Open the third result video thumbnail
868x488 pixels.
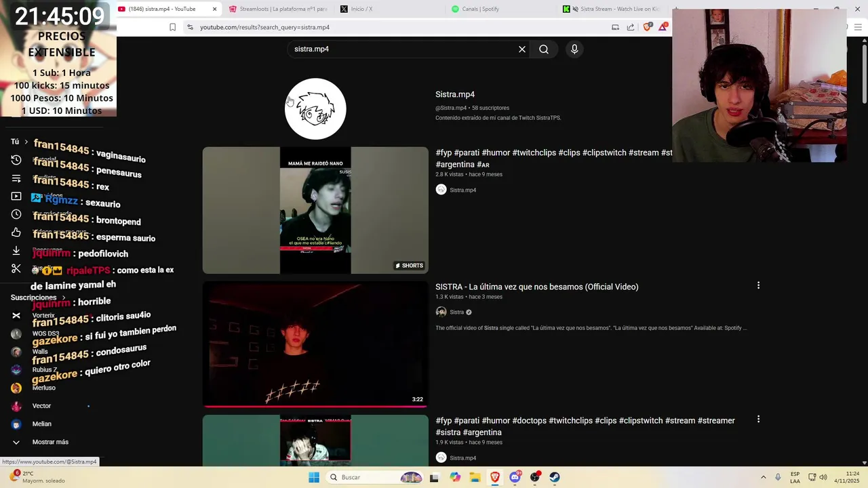315,441
